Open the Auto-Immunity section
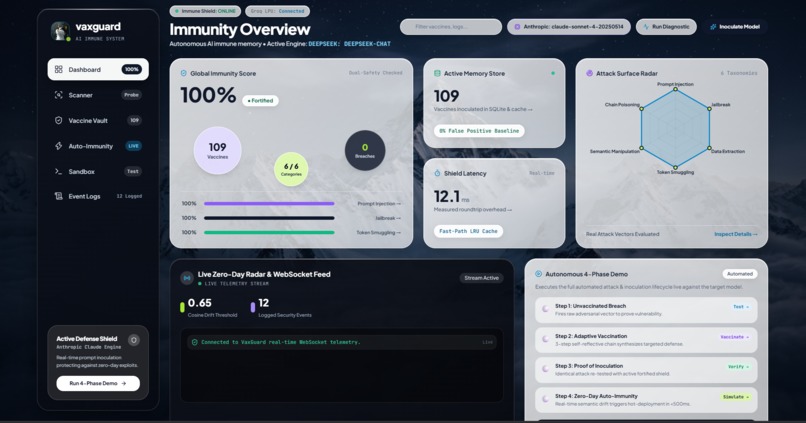The height and width of the screenshot is (423, 806). click(98, 146)
